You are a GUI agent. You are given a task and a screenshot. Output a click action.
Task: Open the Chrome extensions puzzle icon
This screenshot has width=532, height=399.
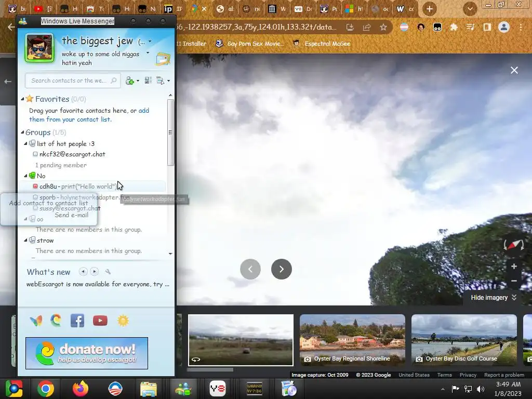click(454, 27)
